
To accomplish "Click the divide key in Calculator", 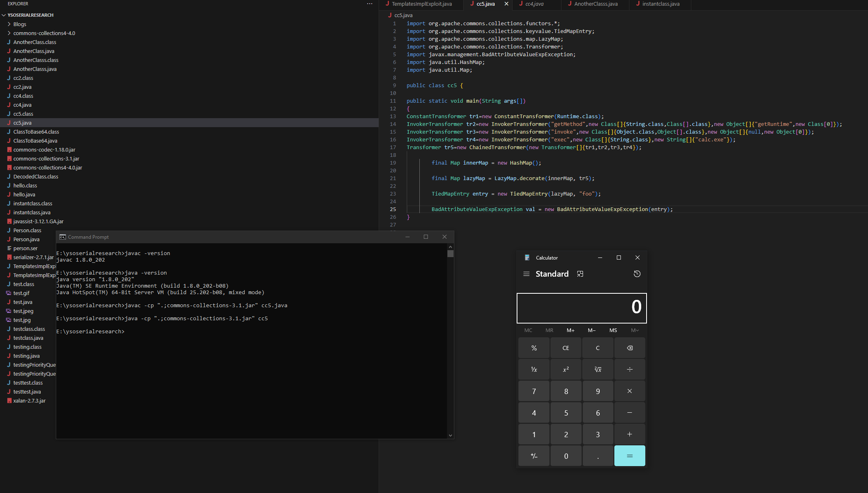I will [629, 370].
